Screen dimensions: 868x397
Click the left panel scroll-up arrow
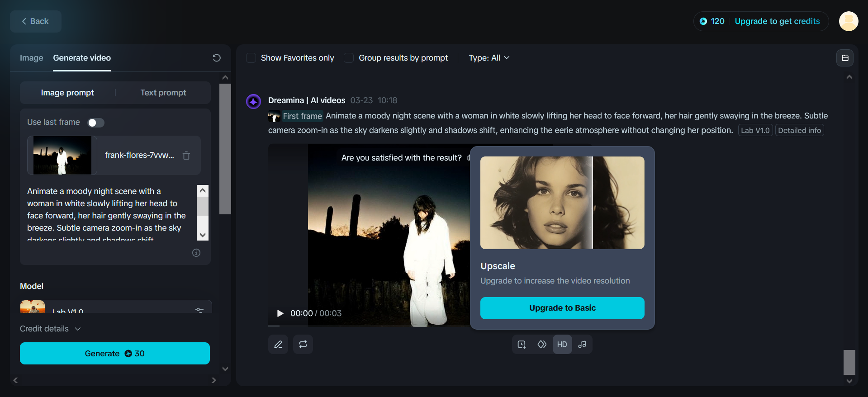coord(225,77)
